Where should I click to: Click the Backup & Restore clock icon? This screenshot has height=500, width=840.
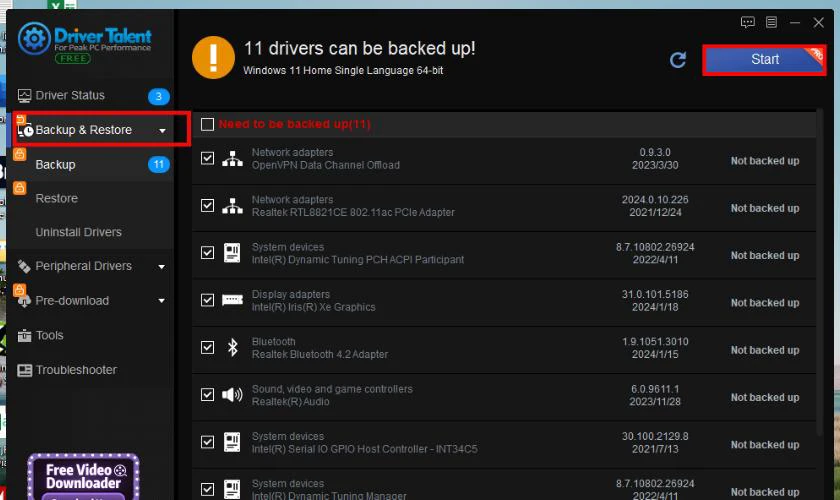point(25,130)
